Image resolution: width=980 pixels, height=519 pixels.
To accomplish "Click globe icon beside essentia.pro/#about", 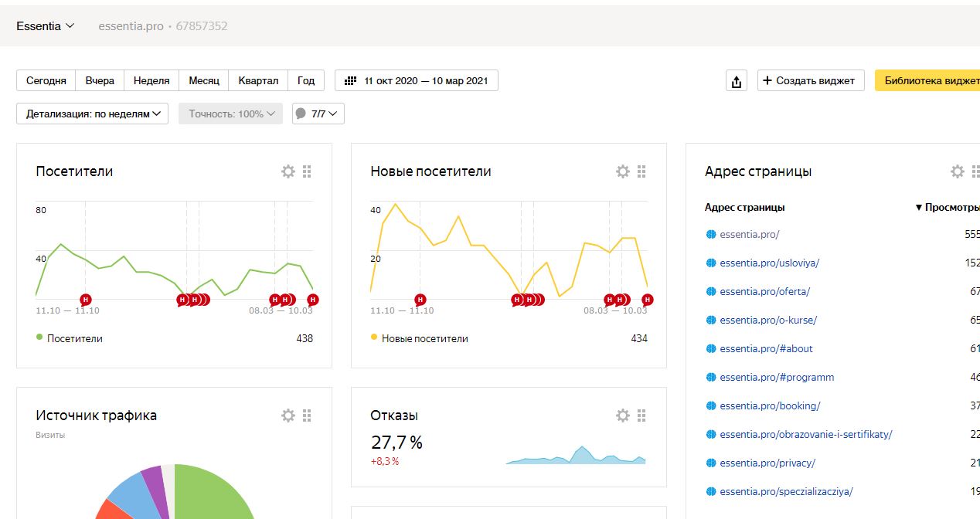I will 711,348.
